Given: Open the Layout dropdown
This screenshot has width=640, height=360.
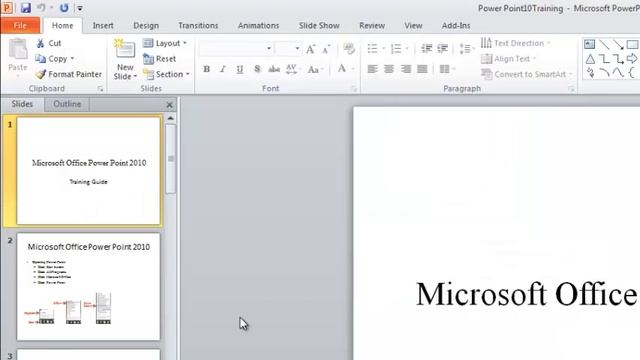Looking at the screenshot, I should [165, 43].
